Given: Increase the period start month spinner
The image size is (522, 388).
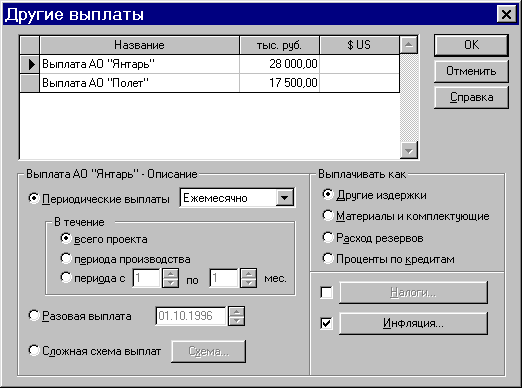Looking at the screenshot, I should [x=170, y=274].
